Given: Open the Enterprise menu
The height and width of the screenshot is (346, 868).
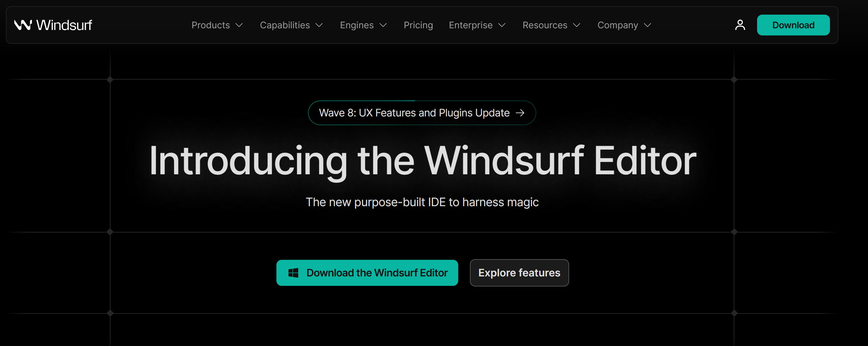Looking at the screenshot, I should click(x=477, y=25).
